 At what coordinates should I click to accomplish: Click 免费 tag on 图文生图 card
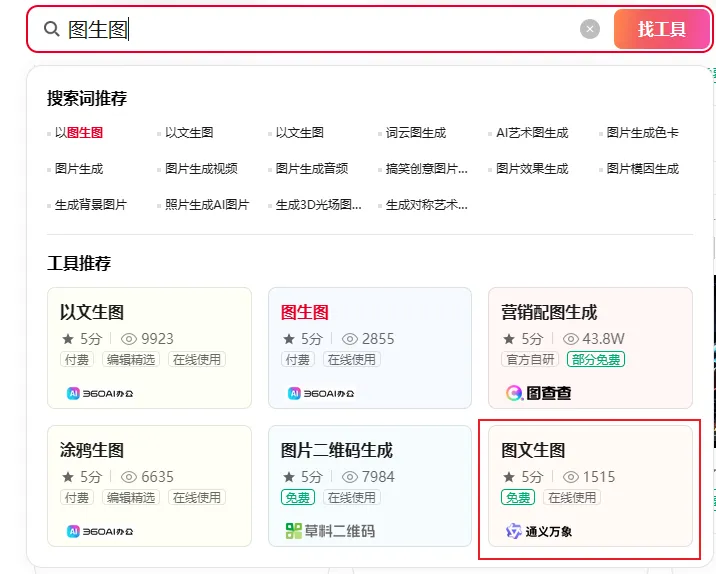click(x=518, y=497)
